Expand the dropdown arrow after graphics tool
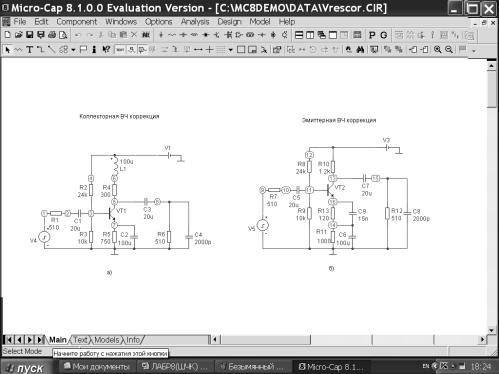Viewport: 499px width, 374px height. click(73, 50)
